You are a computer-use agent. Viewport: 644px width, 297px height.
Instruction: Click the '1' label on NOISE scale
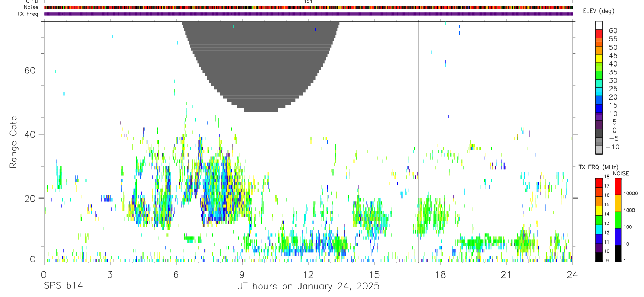point(626,260)
